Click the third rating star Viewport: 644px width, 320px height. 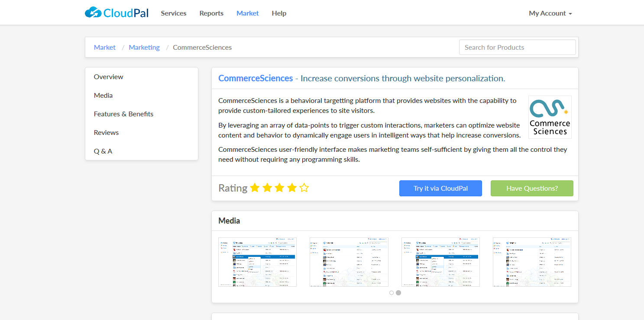[279, 188]
